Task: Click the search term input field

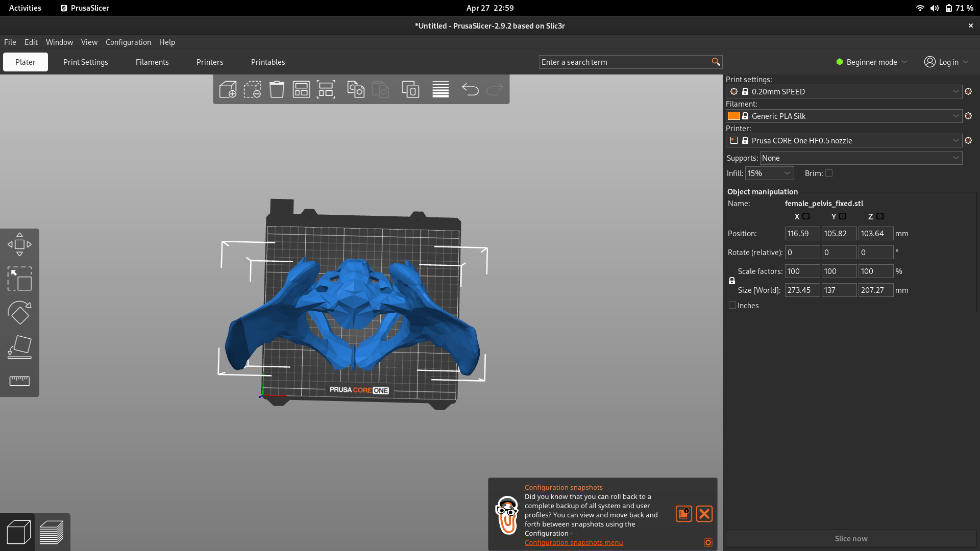Action: click(625, 62)
